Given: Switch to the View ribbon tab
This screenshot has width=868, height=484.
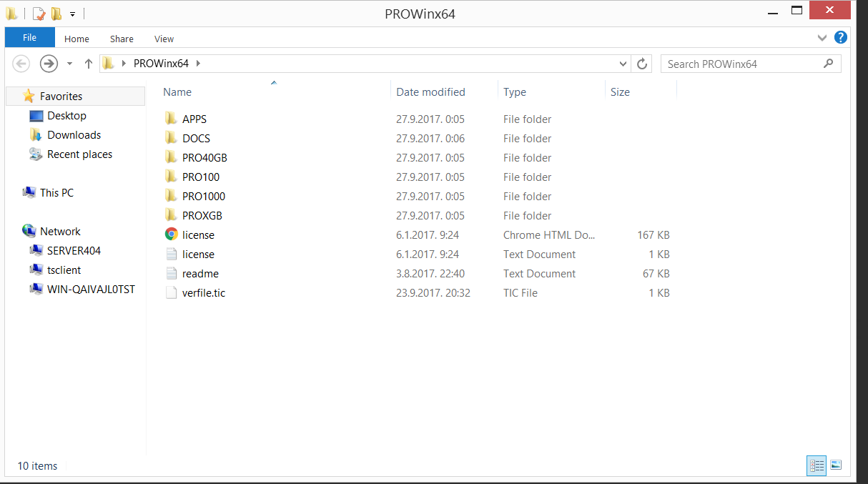Looking at the screenshot, I should click(x=164, y=39).
